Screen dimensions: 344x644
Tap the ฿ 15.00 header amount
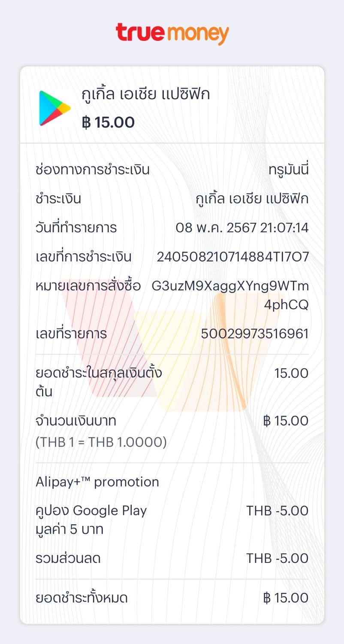108,122
